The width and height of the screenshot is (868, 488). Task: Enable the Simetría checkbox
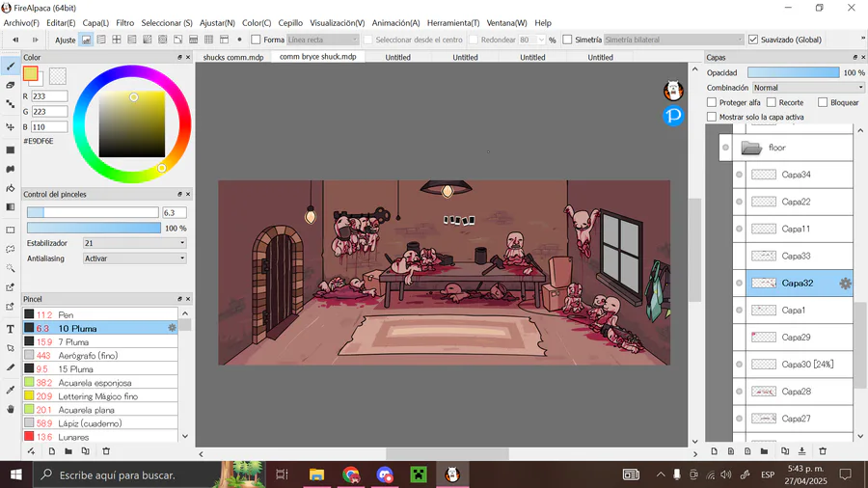tap(567, 40)
